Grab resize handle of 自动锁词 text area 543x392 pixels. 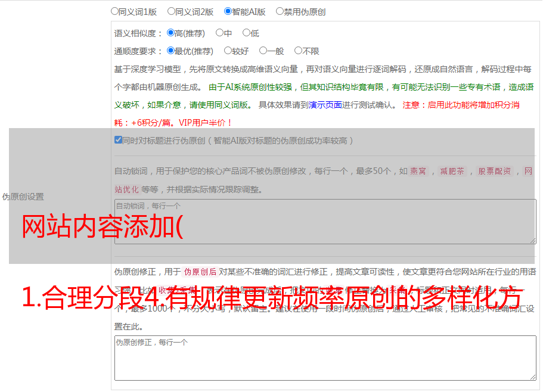[533, 241]
